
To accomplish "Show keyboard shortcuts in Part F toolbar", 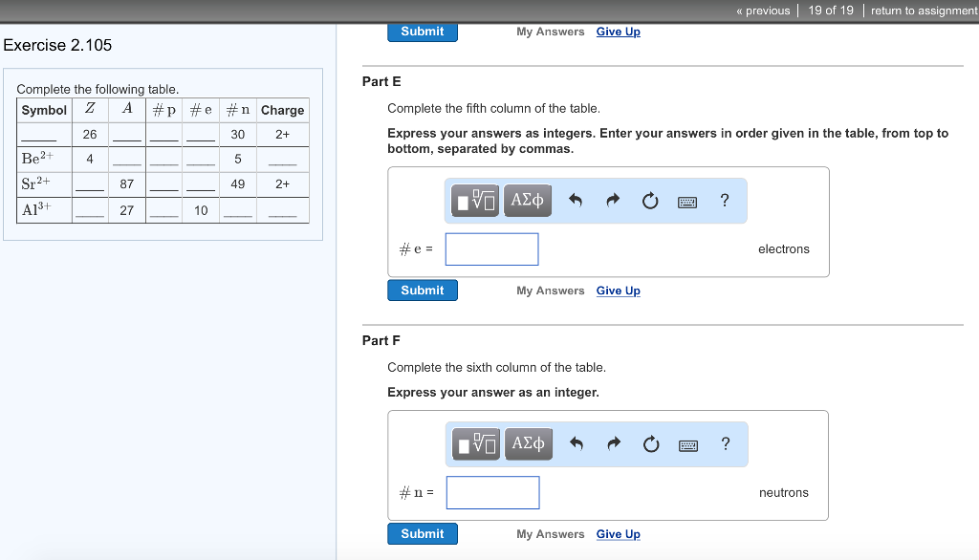I will click(x=687, y=445).
